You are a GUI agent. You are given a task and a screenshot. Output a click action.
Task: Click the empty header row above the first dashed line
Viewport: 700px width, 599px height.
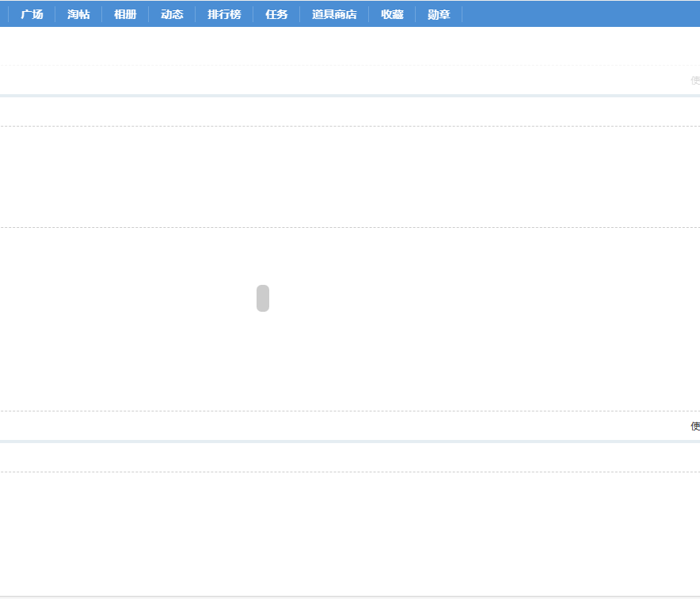click(x=348, y=112)
